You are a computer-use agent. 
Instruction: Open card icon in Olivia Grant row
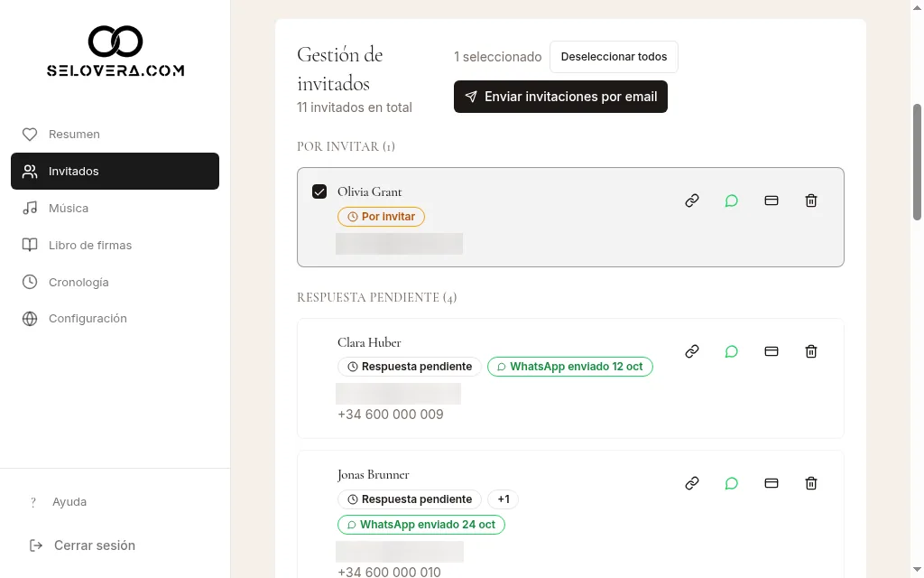772,200
